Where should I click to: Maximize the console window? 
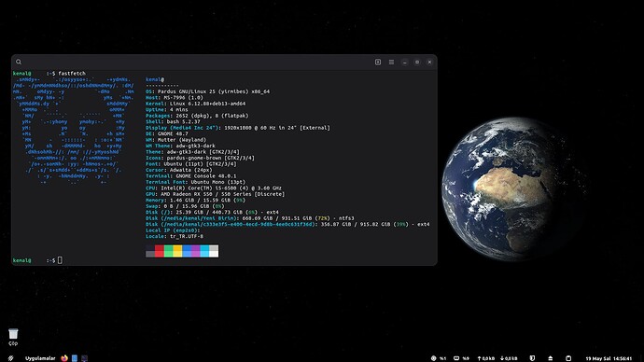coord(417,62)
